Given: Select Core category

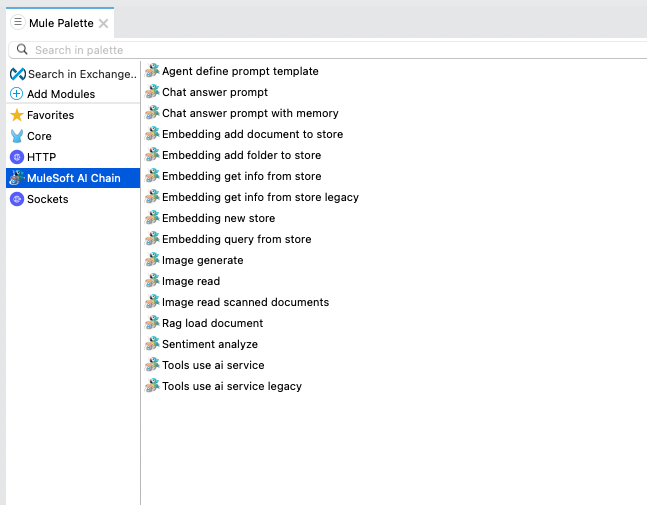Looking at the screenshot, I should pos(39,136).
